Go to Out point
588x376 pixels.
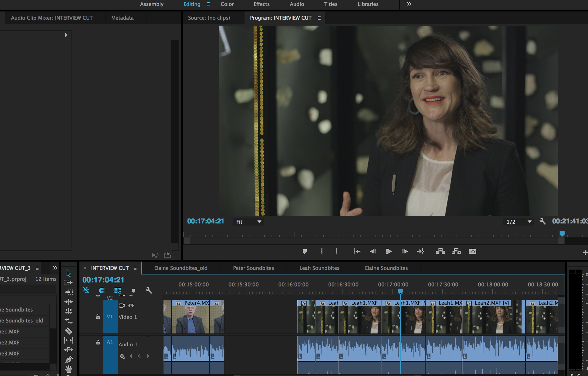click(x=420, y=251)
